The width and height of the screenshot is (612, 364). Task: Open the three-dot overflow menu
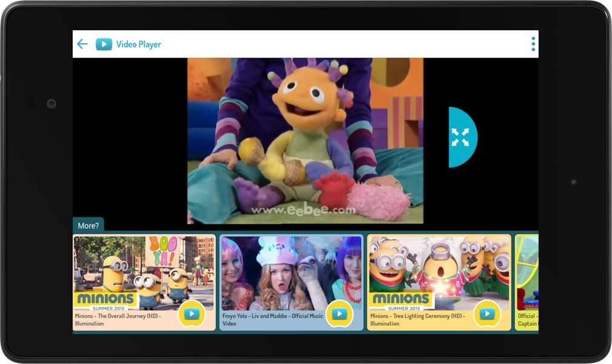[x=533, y=44]
